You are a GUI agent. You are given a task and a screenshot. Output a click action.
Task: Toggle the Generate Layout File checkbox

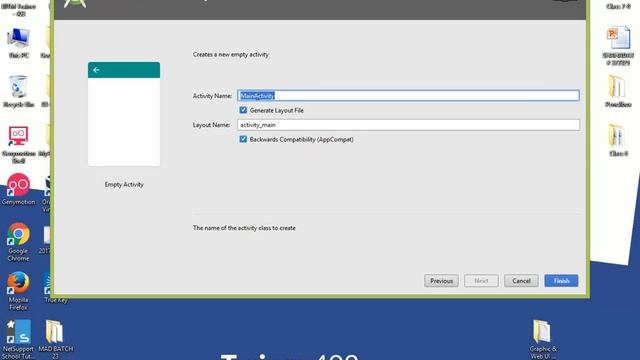coord(243,110)
